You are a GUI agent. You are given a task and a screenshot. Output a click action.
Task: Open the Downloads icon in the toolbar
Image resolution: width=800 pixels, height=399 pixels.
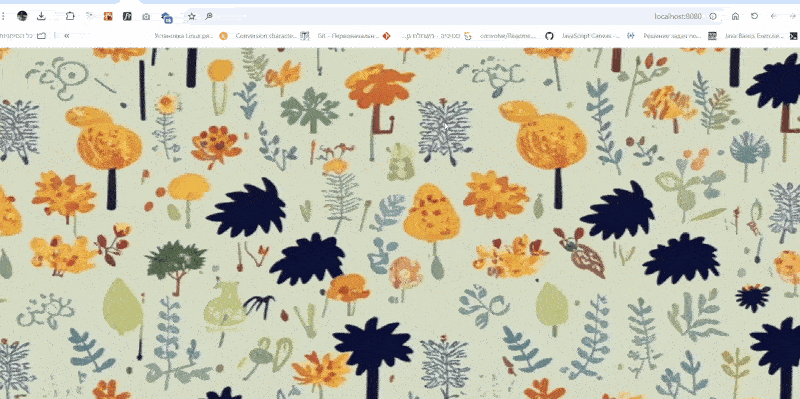click(x=41, y=16)
